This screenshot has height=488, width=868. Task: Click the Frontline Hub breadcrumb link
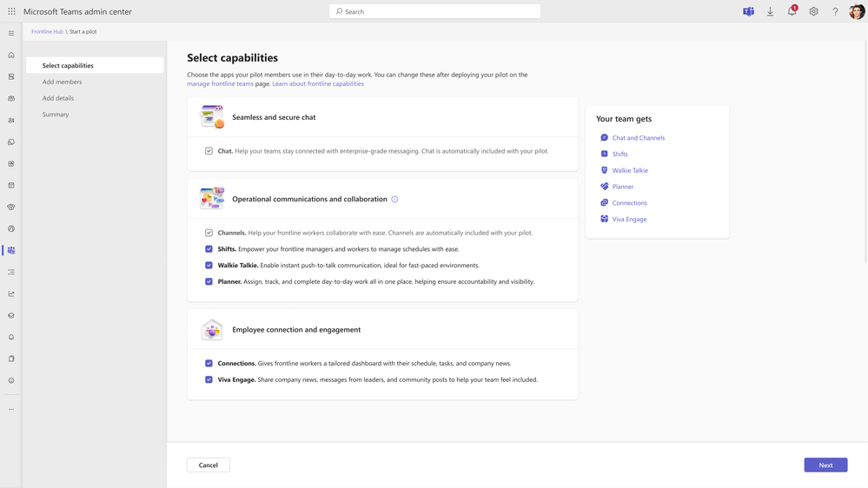click(x=47, y=31)
